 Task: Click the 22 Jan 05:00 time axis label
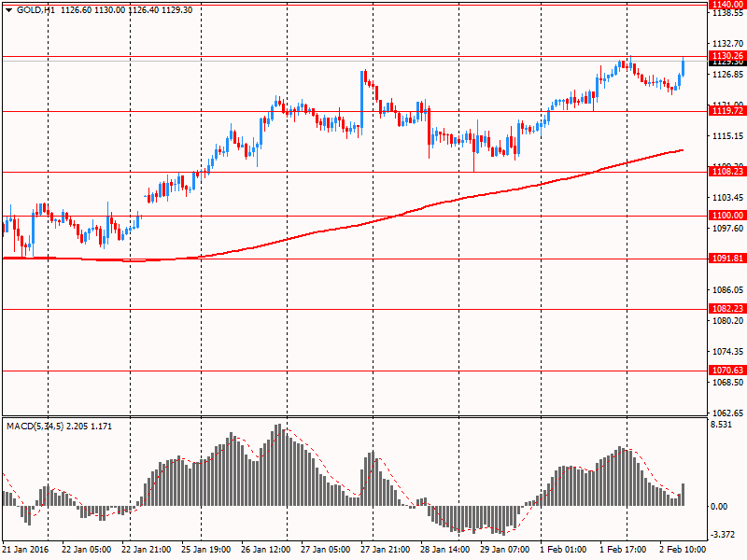pos(86,550)
